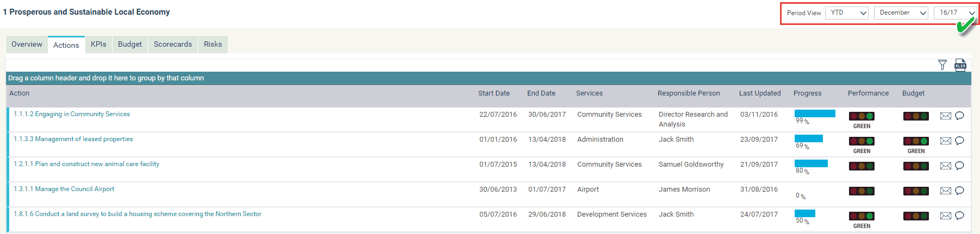The image size is (980, 234).
Task: Click the filter funnel icon
Action: [942, 65]
